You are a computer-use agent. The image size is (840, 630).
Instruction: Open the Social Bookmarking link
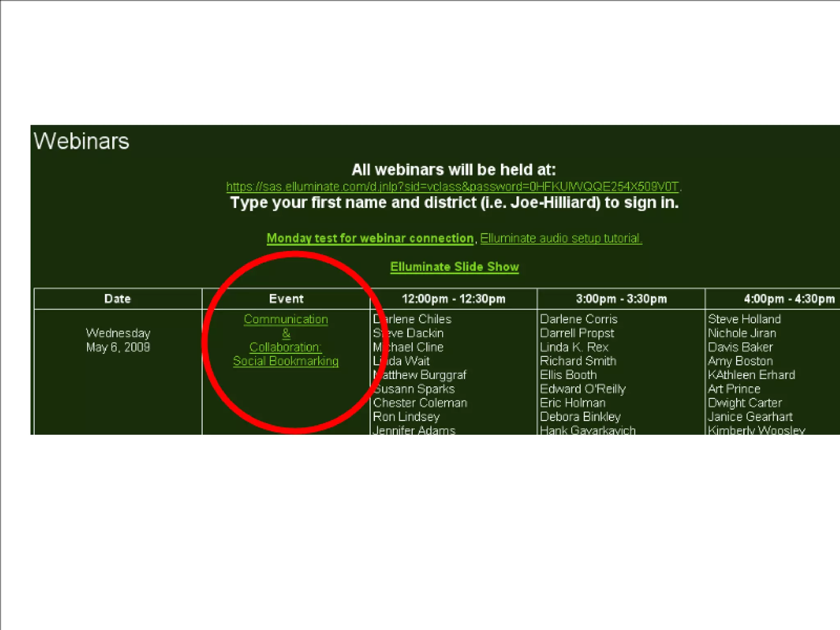(286, 361)
